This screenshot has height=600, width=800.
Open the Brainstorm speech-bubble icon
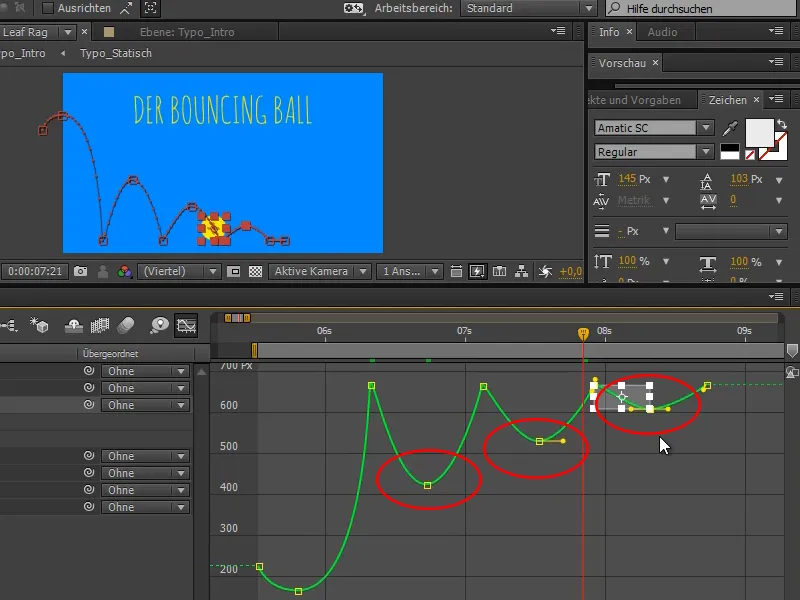coord(159,325)
